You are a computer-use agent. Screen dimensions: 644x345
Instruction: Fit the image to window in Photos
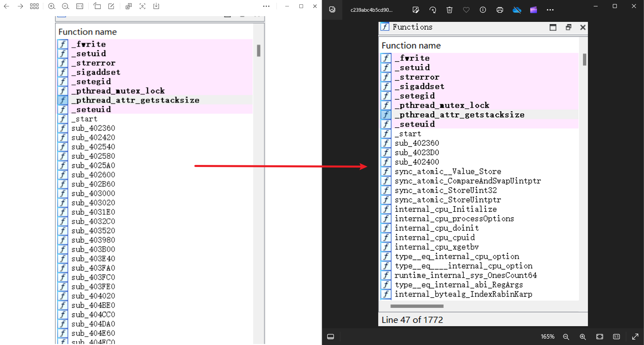pyautogui.click(x=600, y=337)
